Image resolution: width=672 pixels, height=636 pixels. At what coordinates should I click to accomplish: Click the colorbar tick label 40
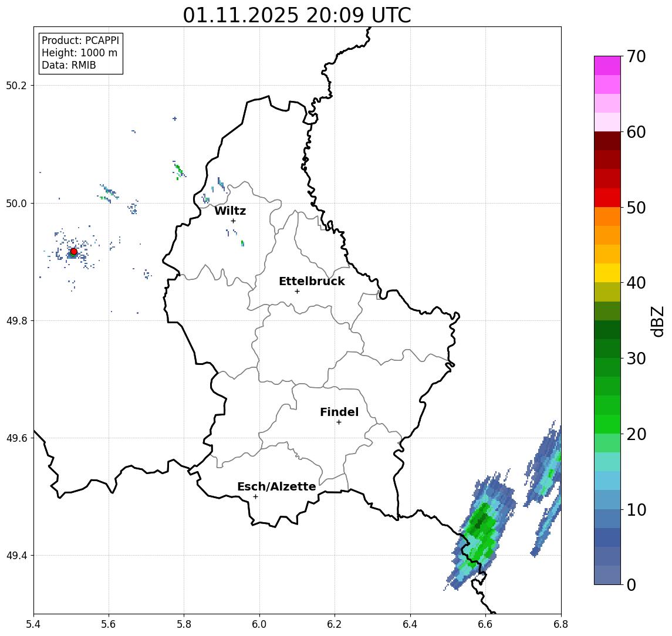[x=636, y=283]
